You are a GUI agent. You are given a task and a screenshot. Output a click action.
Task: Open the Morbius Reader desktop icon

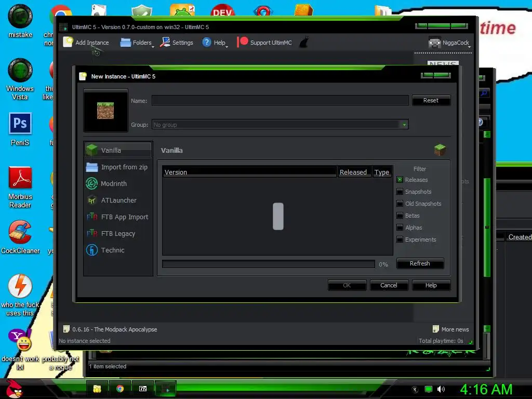[x=20, y=187]
